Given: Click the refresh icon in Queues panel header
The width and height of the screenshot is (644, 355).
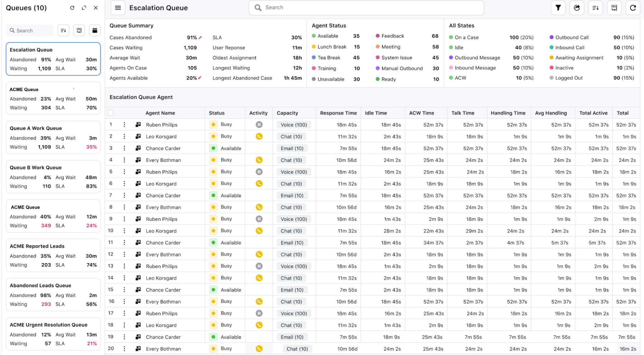Looking at the screenshot, I should pos(72,8).
